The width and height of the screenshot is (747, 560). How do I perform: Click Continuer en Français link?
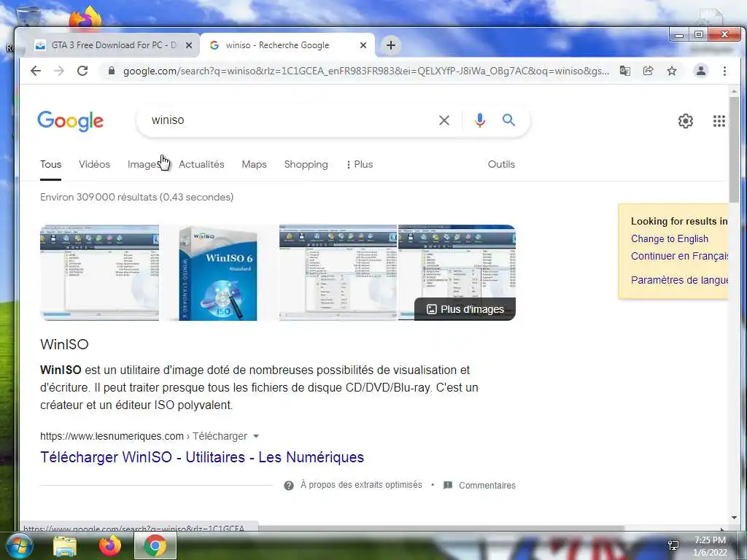coord(679,256)
